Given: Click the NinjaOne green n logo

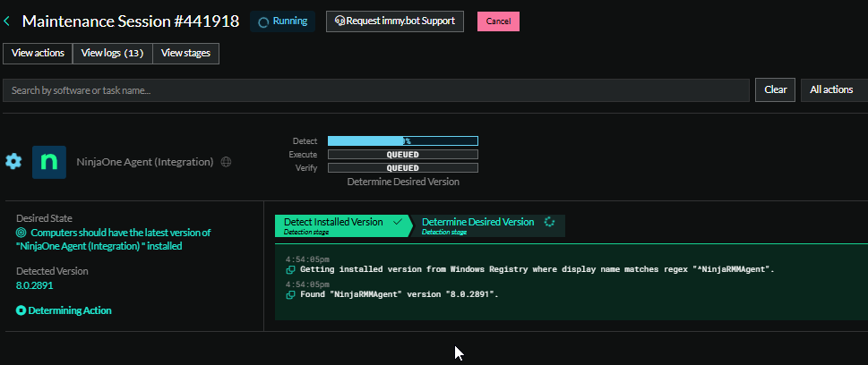Looking at the screenshot, I should pos(49,162).
